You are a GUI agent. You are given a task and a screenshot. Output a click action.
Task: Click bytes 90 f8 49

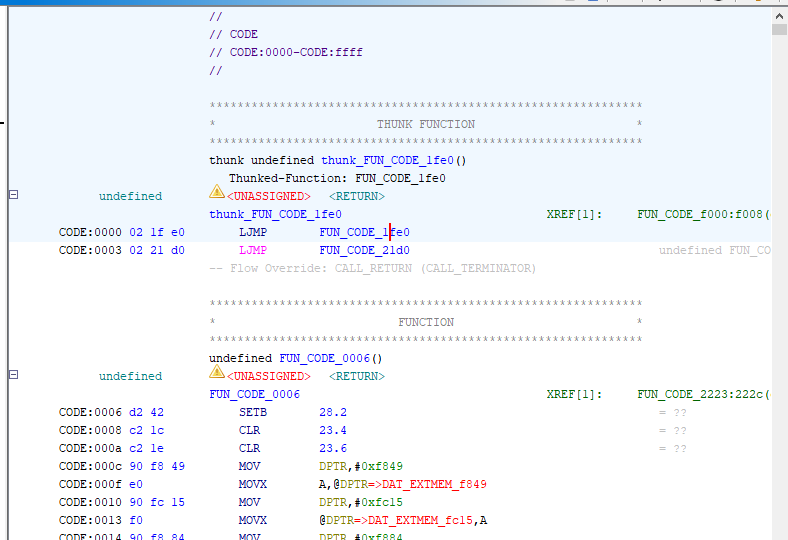tap(157, 467)
